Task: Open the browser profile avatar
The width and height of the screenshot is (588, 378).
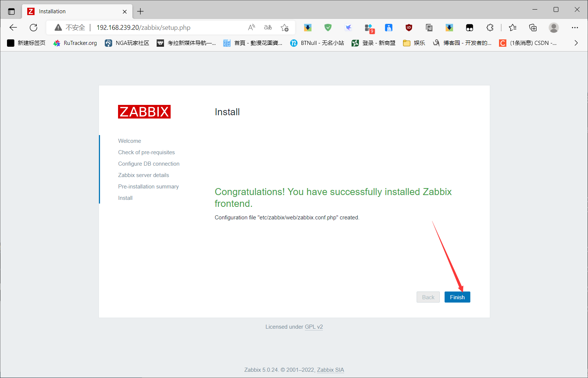Action: pyautogui.click(x=554, y=28)
